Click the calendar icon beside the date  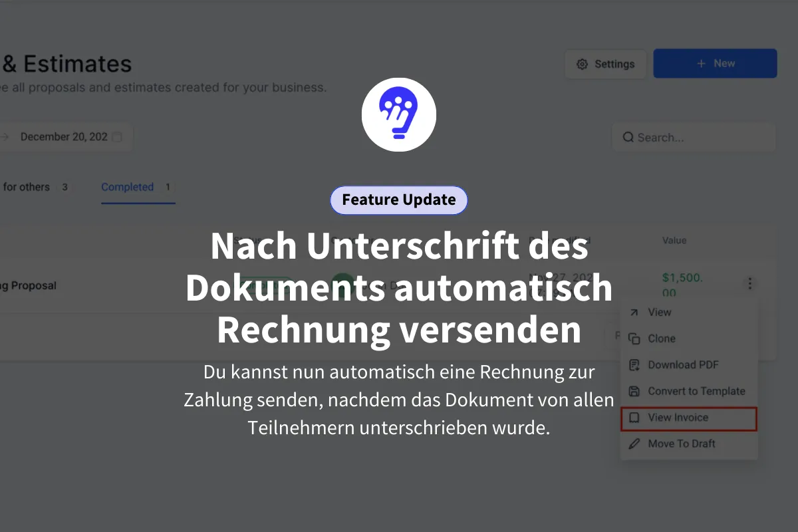[x=117, y=137]
